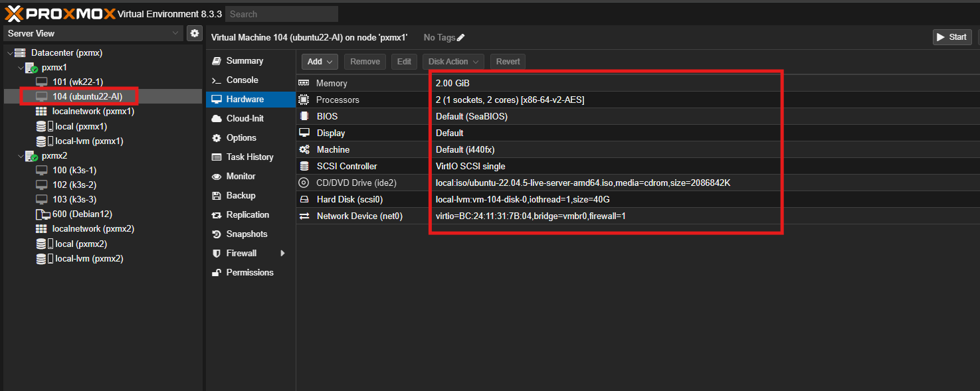This screenshot has height=391, width=980.
Task: Click the Proxmox logo
Action: 60,13
